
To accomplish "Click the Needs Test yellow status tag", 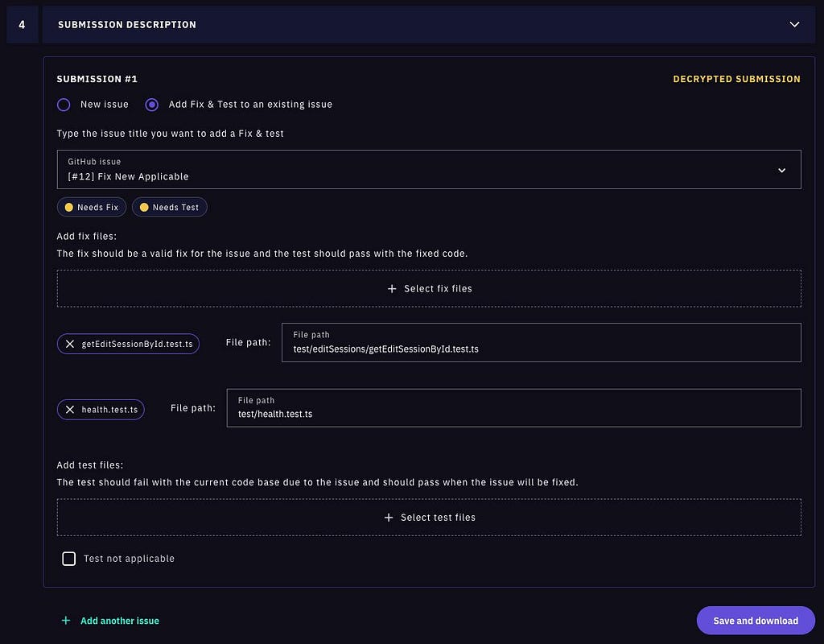I will [169, 207].
